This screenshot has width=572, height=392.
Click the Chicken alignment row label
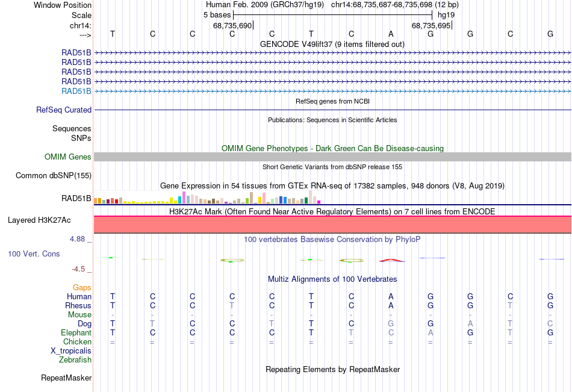(77, 341)
